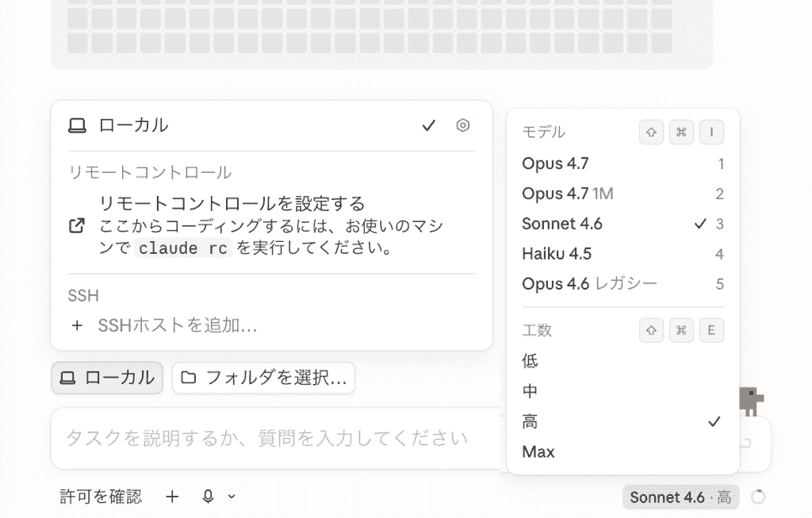Select Opus 4.6 レガシー model
Image resolution: width=812 pixels, height=518 pixels.
[x=623, y=284]
